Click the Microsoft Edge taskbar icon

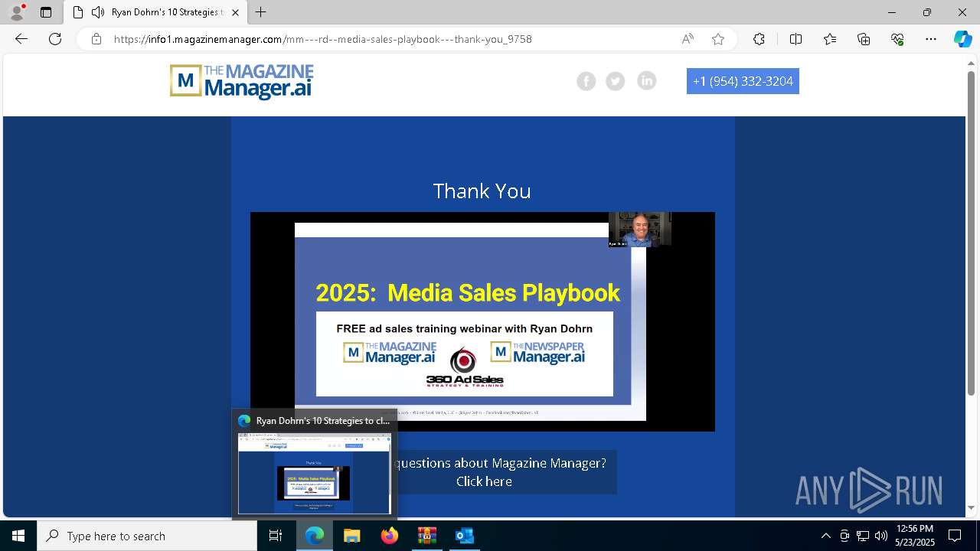coord(315,536)
